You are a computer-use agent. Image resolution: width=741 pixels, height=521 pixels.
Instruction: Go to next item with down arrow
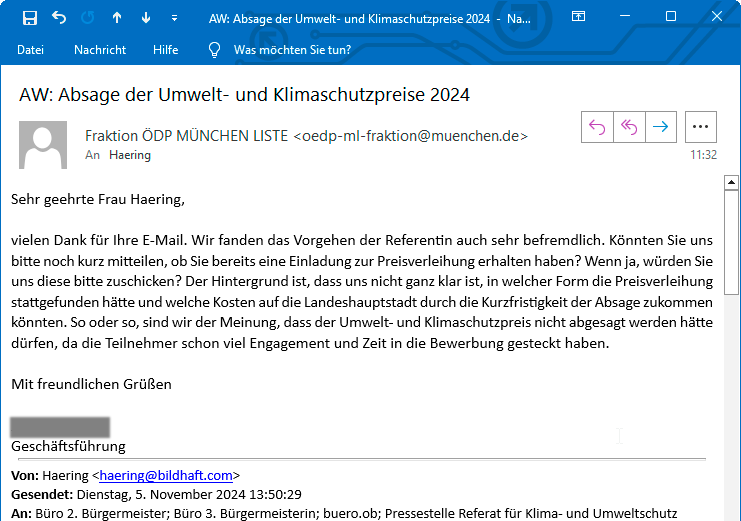[x=146, y=18]
